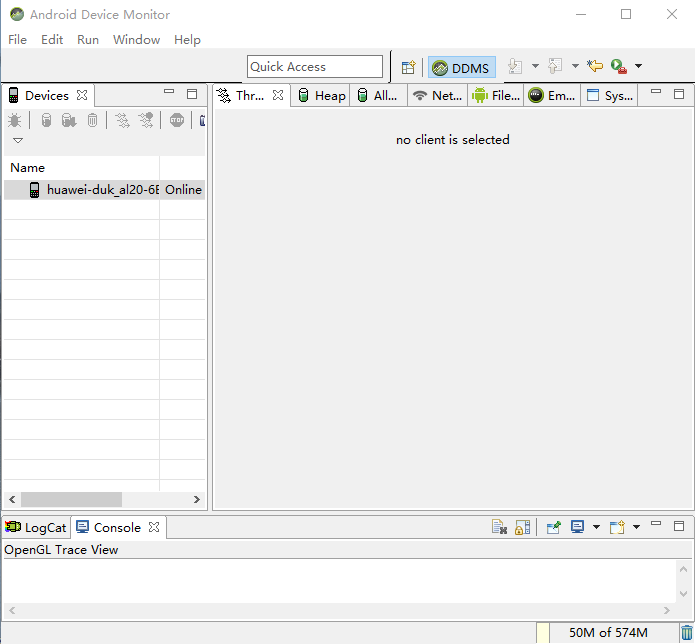
Task: Minimize the Devices panel
Action: click(x=169, y=91)
